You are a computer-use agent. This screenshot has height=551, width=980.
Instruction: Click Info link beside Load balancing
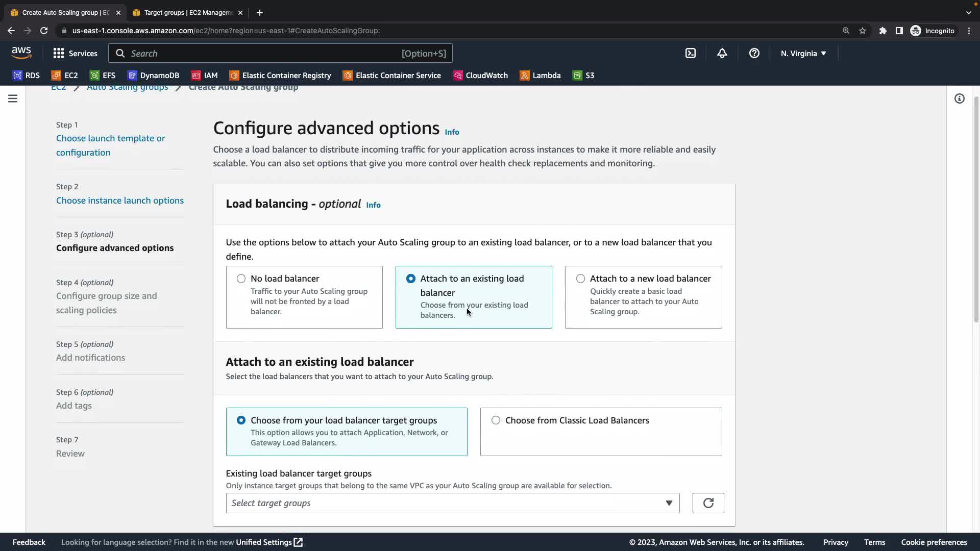373,205
